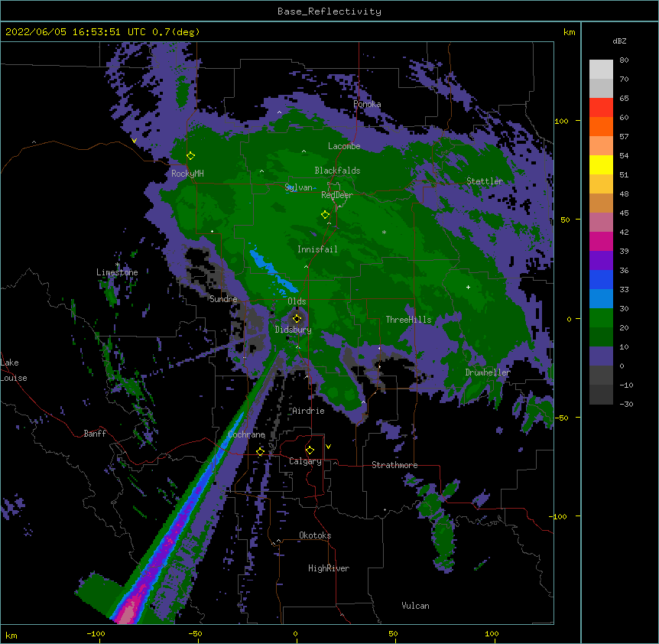Click the yellow diamond marker under Cochrane
The height and width of the screenshot is (644, 659).
260,452
